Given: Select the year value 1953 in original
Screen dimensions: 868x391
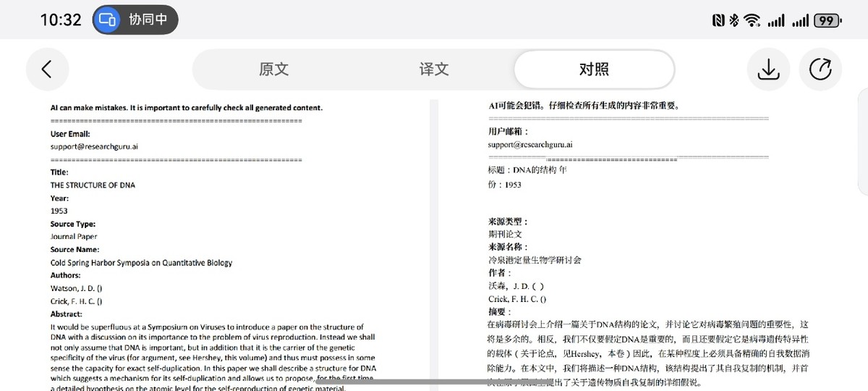Looking at the screenshot, I should click(x=59, y=211).
